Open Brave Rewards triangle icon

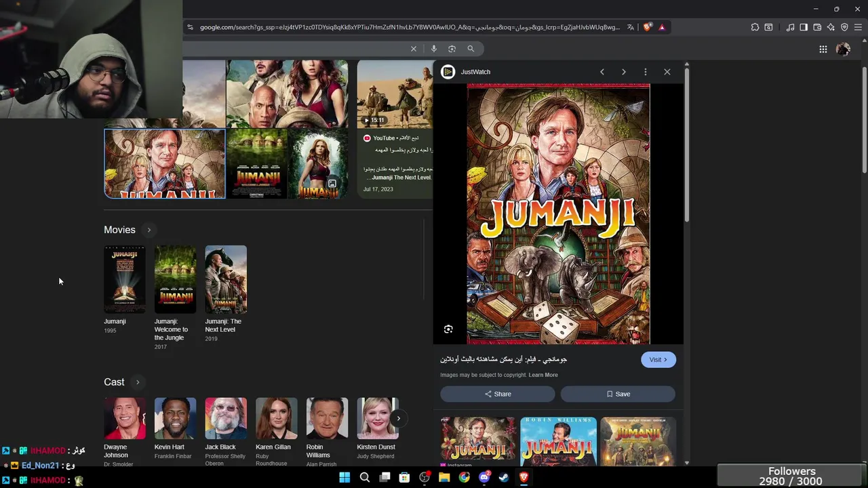tap(662, 27)
